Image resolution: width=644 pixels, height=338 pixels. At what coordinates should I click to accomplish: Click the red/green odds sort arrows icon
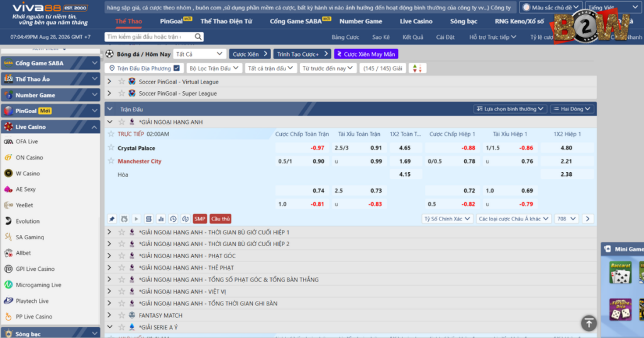coord(418,68)
